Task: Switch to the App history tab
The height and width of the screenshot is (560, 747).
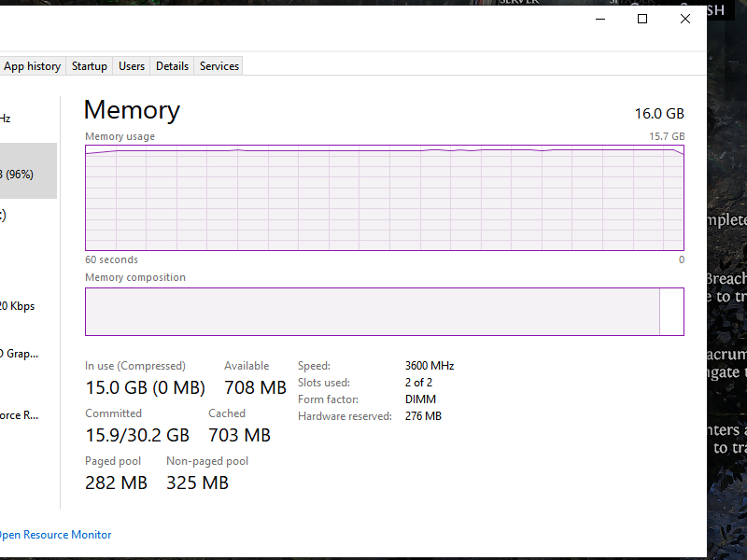Action: (32, 66)
